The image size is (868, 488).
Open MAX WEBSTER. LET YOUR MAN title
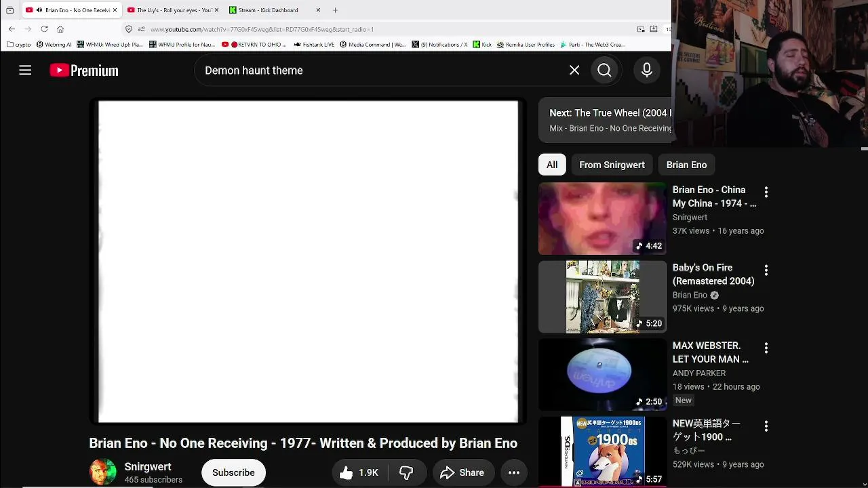[711, 352]
